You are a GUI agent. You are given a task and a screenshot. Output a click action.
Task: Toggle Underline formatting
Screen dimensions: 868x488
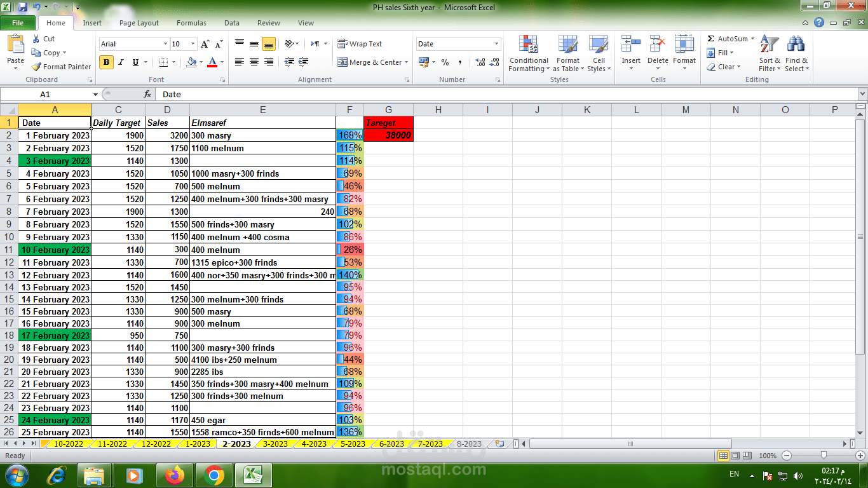coord(135,62)
